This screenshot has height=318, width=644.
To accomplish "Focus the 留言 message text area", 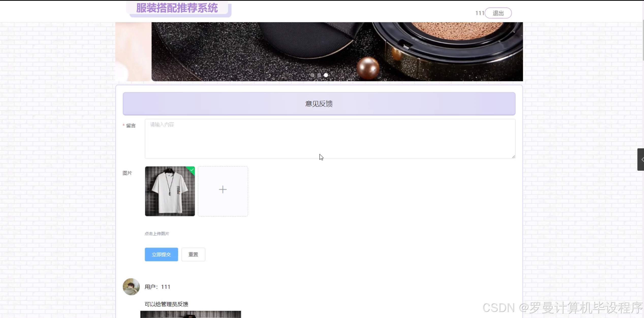I will [330, 139].
